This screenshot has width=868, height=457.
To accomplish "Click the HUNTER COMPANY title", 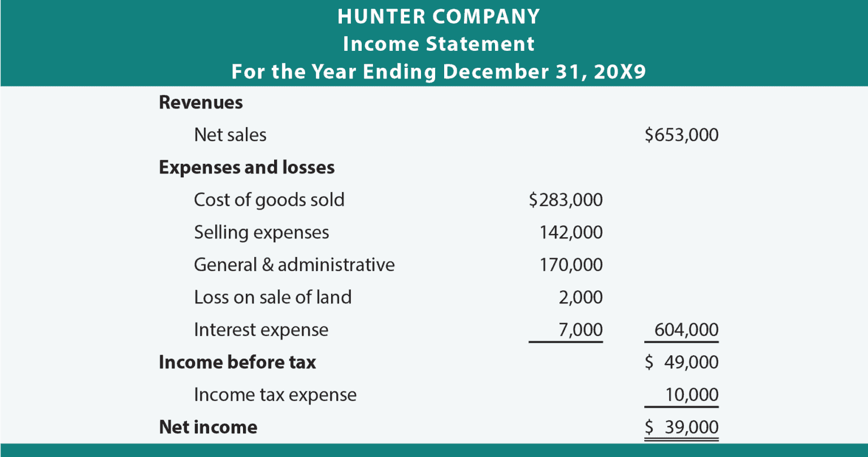I will pos(439,16).
